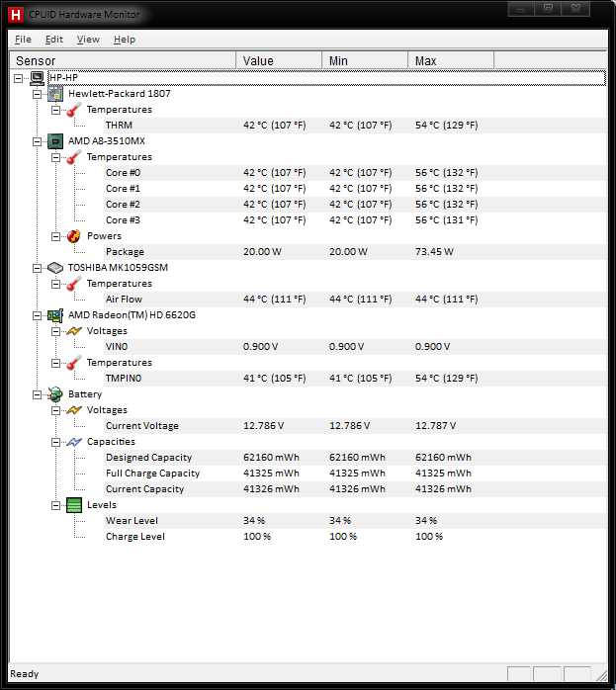Select the Wear Level row
Image resolution: width=616 pixels, height=690 pixels.
point(355,521)
